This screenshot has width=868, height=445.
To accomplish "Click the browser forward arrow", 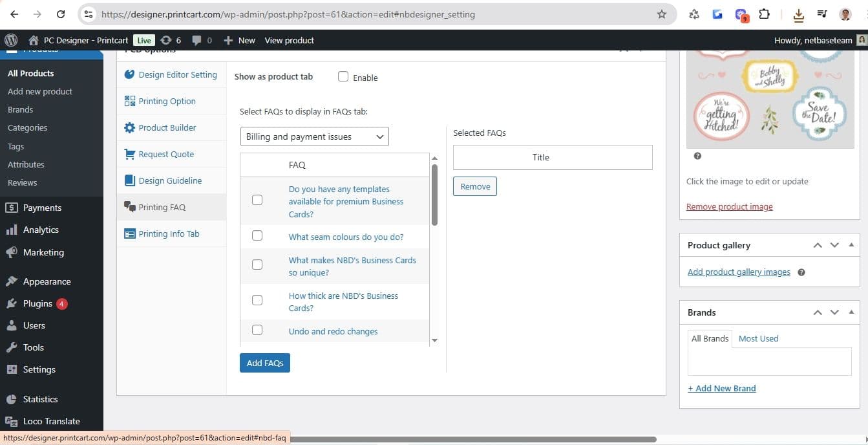I will [x=37, y=14].
